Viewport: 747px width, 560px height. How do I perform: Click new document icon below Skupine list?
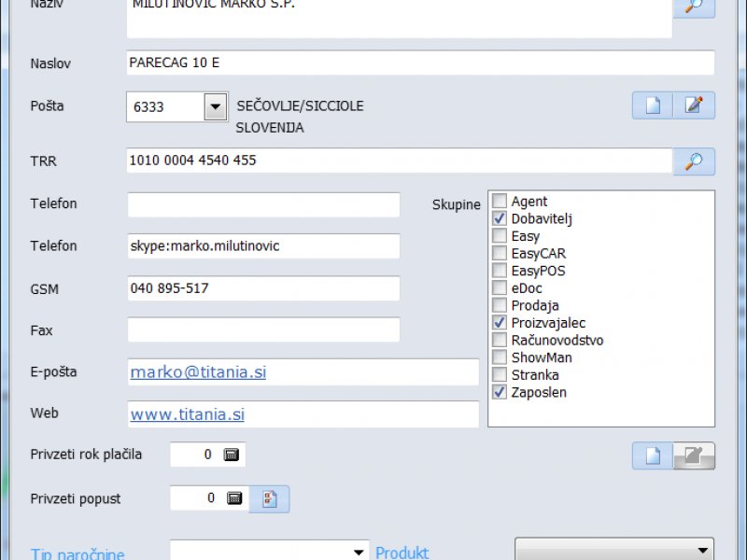click(653, 456)
